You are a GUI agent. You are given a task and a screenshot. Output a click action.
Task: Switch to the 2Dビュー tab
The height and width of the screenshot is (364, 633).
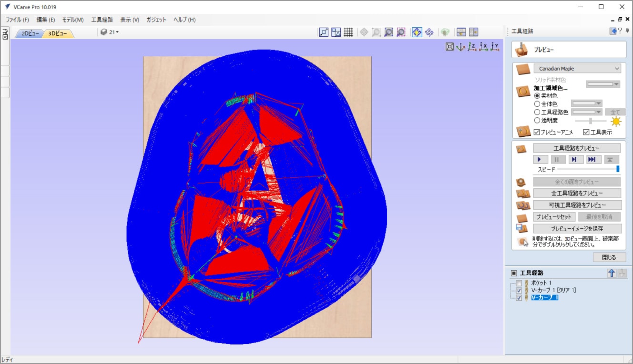pos(31,33)
